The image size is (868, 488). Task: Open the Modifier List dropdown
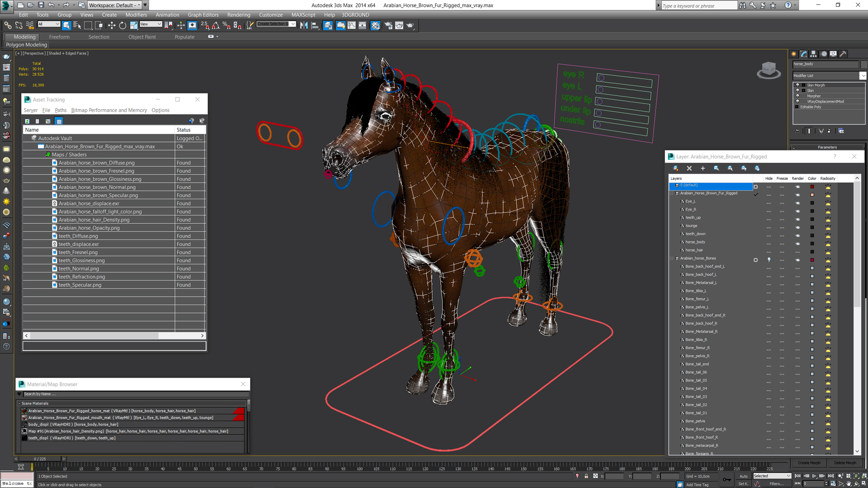tap(829, 75)
